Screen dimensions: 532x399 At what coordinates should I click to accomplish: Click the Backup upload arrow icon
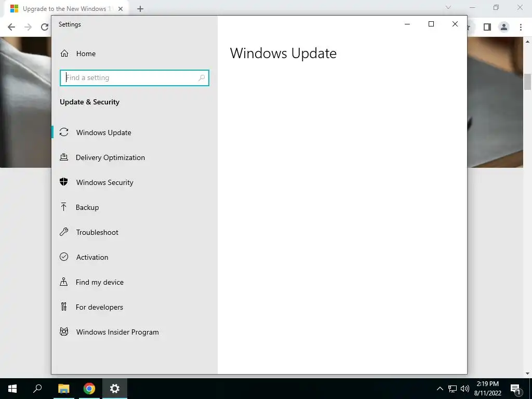(64, 207)
